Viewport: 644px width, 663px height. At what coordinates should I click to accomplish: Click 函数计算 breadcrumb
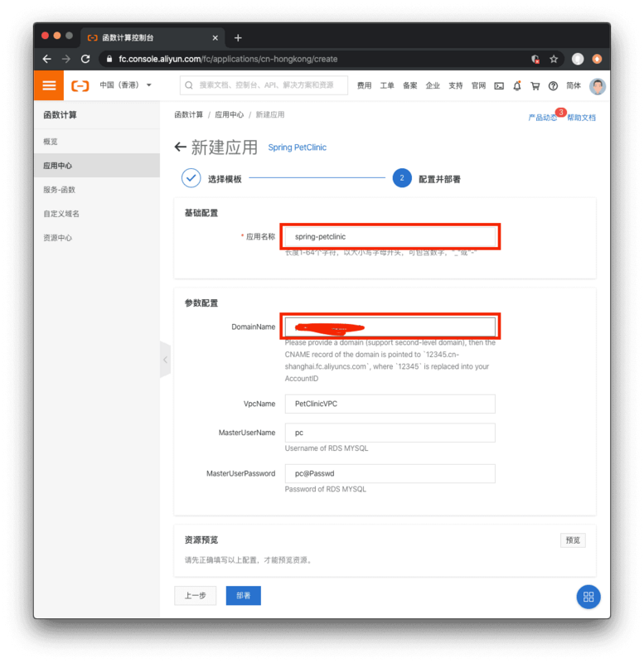[x=189, y=114]
